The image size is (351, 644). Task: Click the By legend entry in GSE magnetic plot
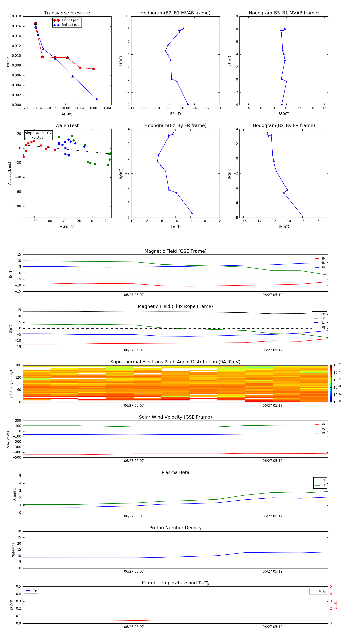pos(320,263)
